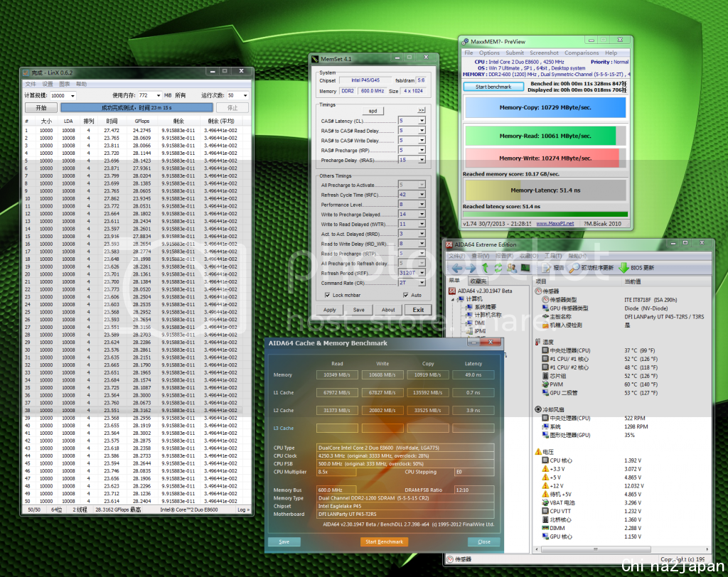Go back with AIDA64 blue left arrow

[457, 268]
